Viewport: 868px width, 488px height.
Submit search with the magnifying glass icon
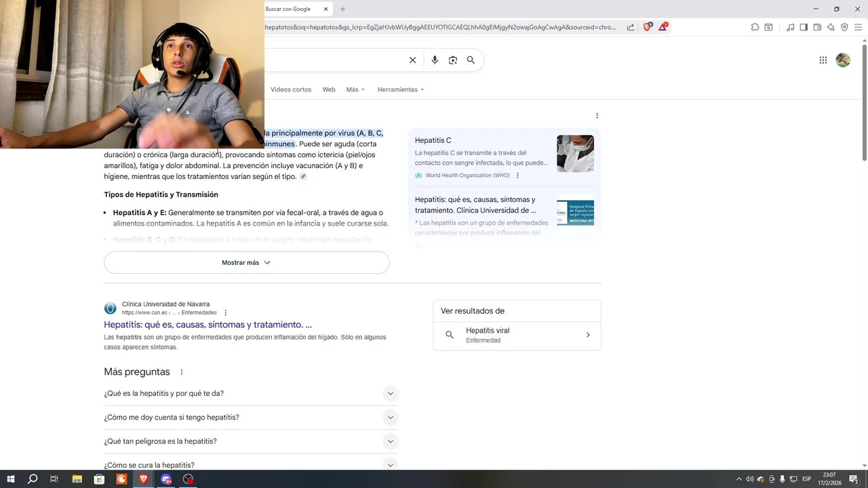(x=471, y=60)
